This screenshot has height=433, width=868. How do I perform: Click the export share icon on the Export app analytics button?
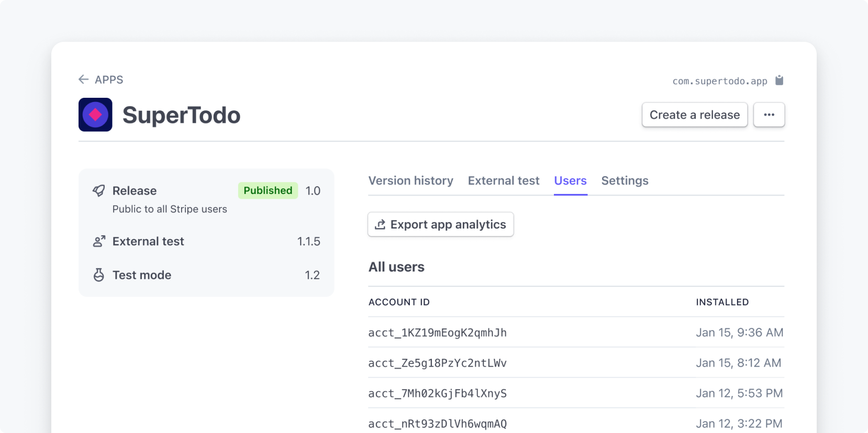380,224
